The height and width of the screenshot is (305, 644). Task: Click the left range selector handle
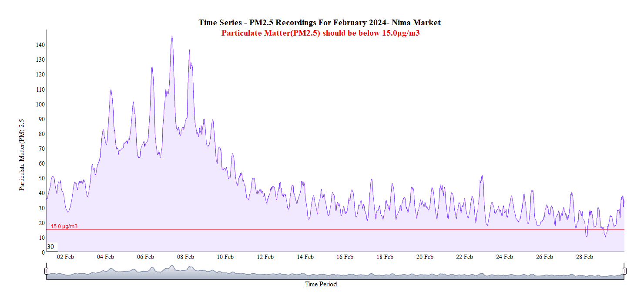pyautogui.click(x=46, y=271)
